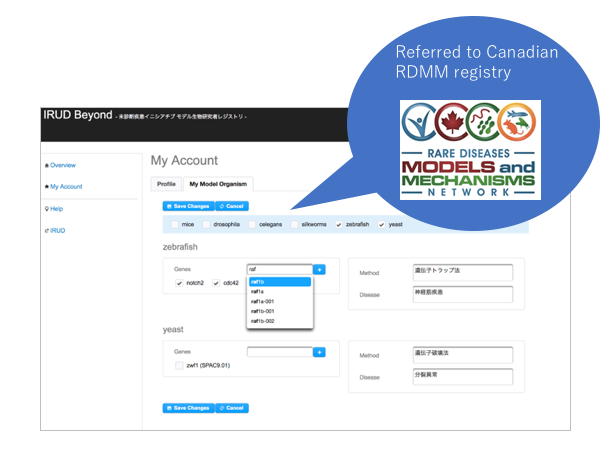
Task: Click the bottom Cancel button
Action: (x=232, y=408)
